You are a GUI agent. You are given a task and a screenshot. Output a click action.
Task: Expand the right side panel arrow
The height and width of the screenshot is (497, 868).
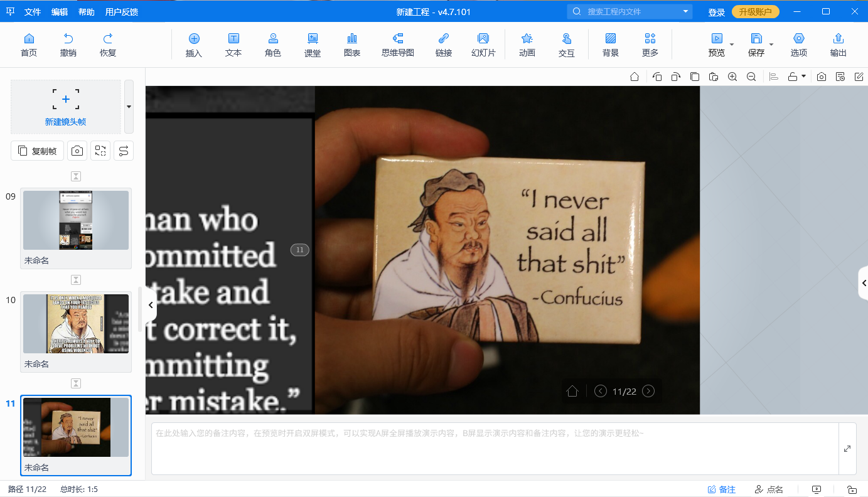tap(864, 284)
